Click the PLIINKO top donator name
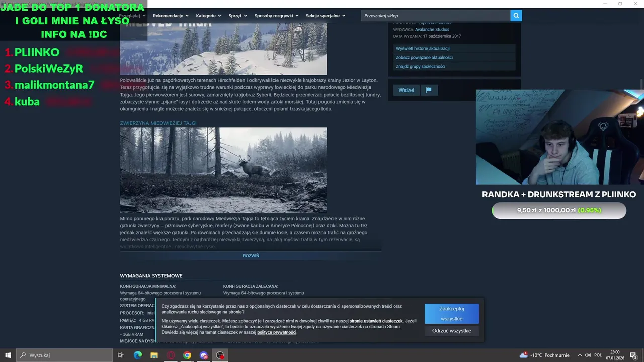Viewport: 644px width, 362px height. pyautogui.click(x=37, y=52)
